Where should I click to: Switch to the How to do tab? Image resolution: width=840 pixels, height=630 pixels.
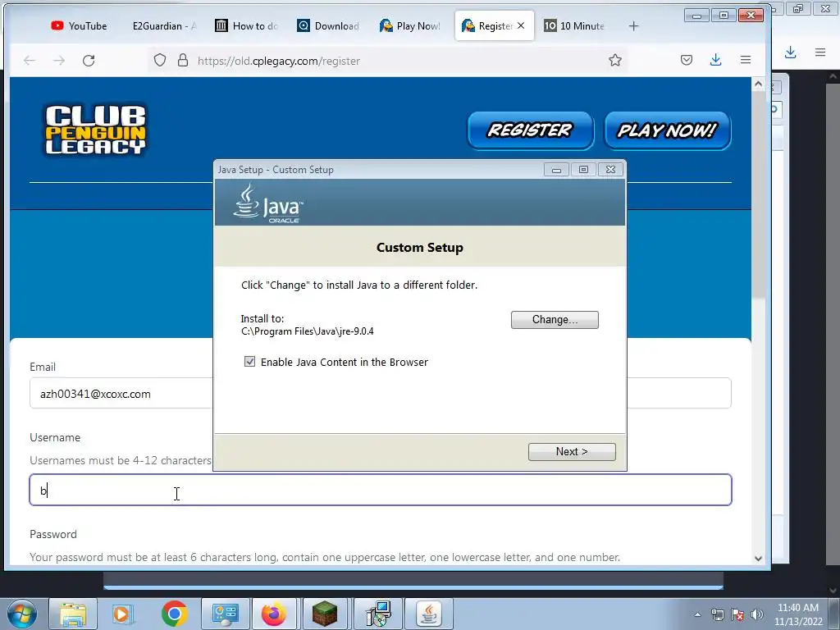pos(247,25)
